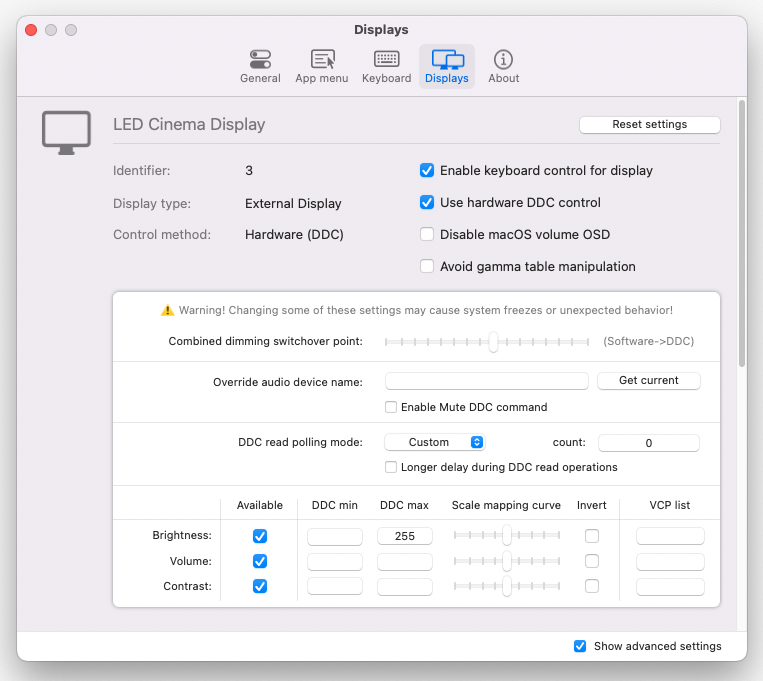763x681 pixels.
Task: Click the Volume DDC max field
Action: pyautogui.click(x=405, y=562)
